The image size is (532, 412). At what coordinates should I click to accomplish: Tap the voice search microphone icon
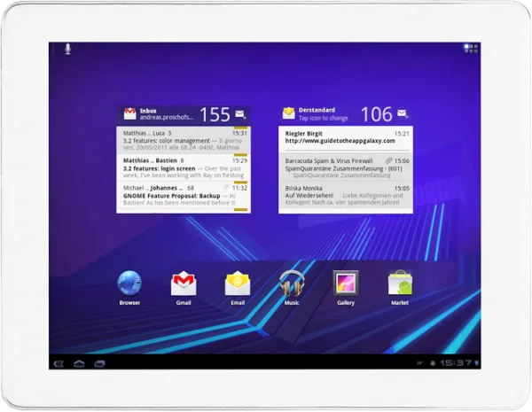click(68, 50)
